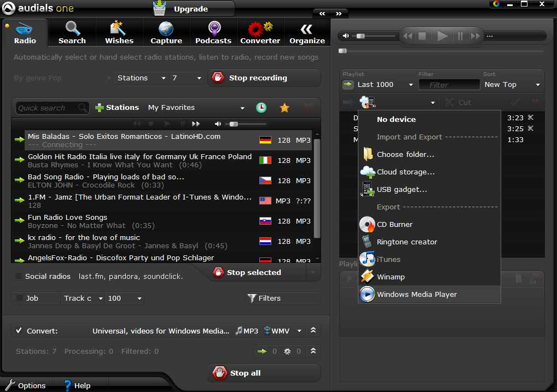This screenshot has height=392, width=557.
Task: Click station preview speaker icon
Action: coord(218,124)
